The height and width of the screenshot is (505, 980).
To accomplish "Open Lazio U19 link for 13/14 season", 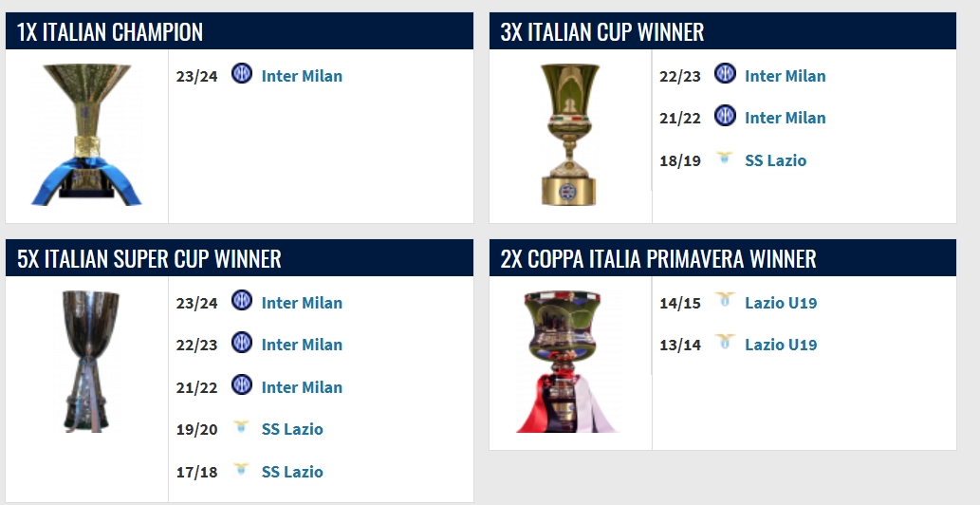I will (781, 345).
